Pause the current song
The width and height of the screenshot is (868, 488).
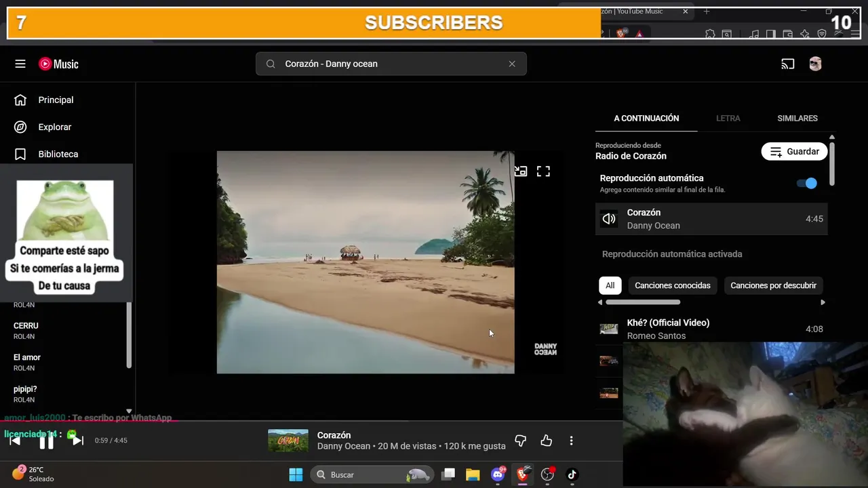click(x=46, y=441)
